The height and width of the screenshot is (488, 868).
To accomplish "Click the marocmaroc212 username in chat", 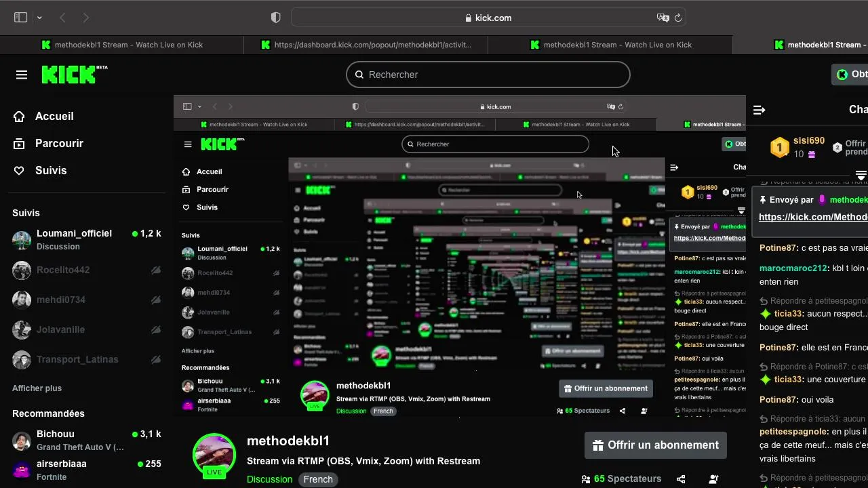I will [793, 268].
